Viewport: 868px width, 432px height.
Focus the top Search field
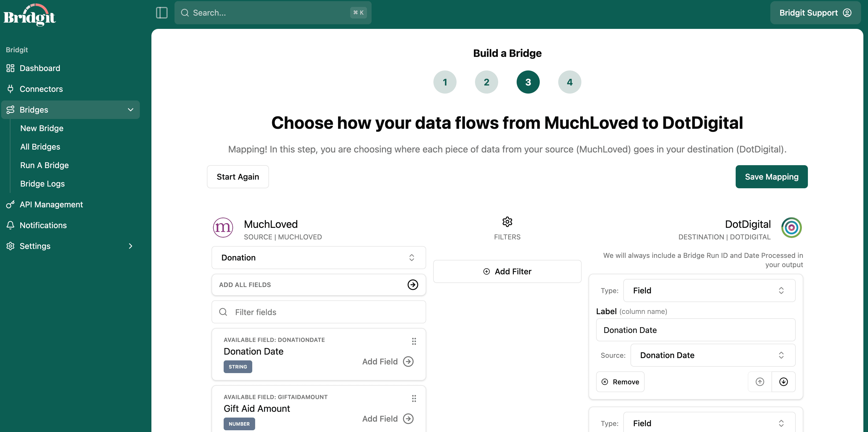click(x=273, y=13)
